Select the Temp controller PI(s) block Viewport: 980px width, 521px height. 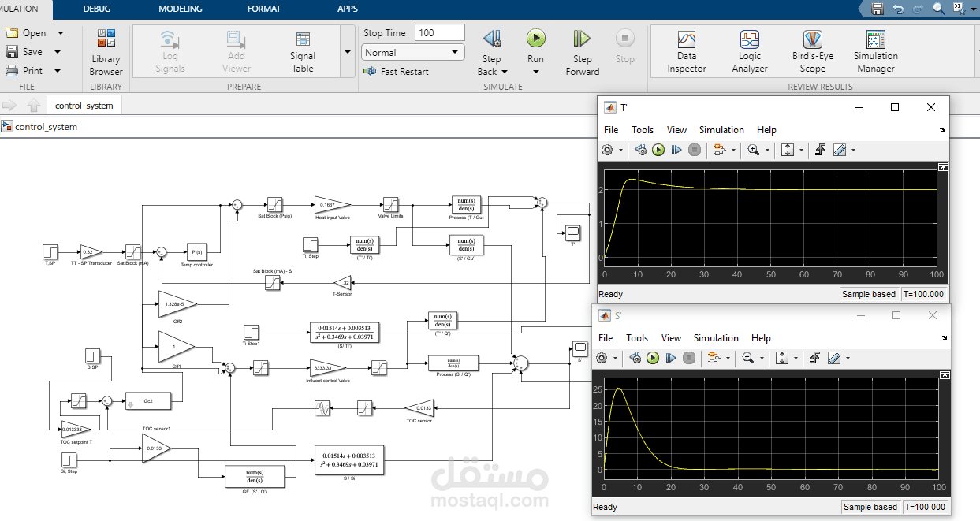coord(196,251)
